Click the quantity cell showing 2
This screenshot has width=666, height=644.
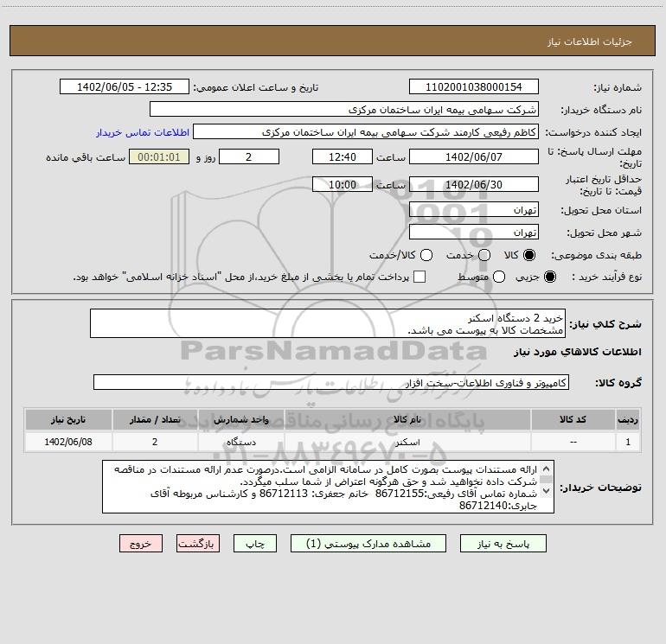[155, 442]
